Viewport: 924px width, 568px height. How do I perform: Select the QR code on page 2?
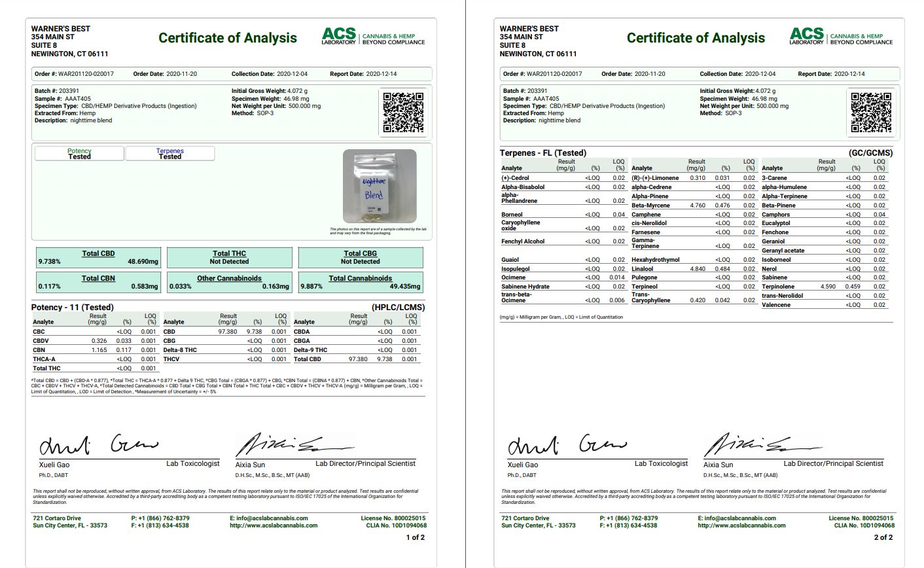pos(871,113)
